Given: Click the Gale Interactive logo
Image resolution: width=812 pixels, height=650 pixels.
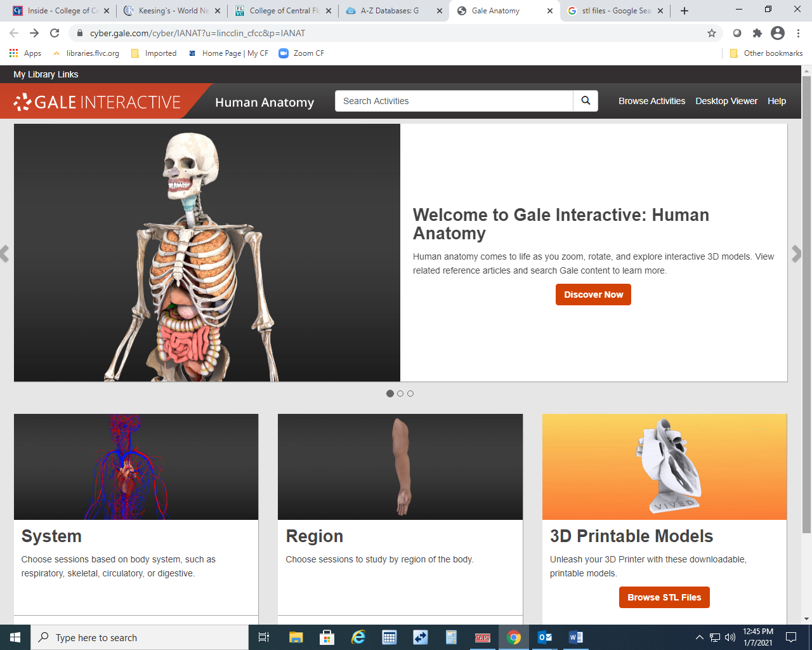Looking at the screenshot, I should tap(98, 102).
